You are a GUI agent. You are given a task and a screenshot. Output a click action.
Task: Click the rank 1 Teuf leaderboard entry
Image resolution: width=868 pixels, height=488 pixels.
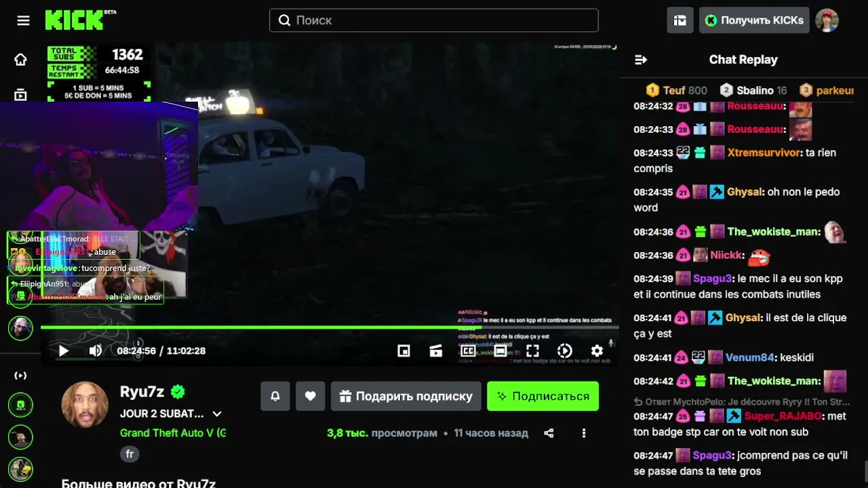tap(676, 90)
